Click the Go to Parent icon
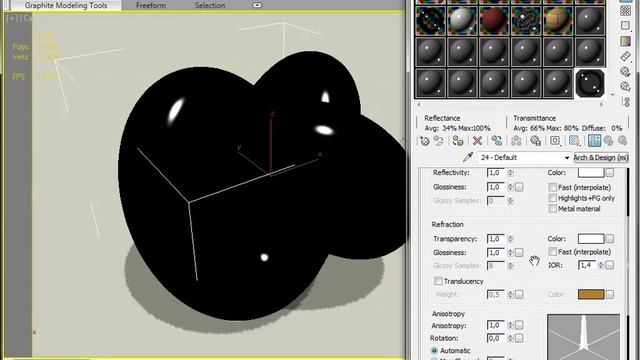Screen dimensions: 640x360 coord(609,141)
